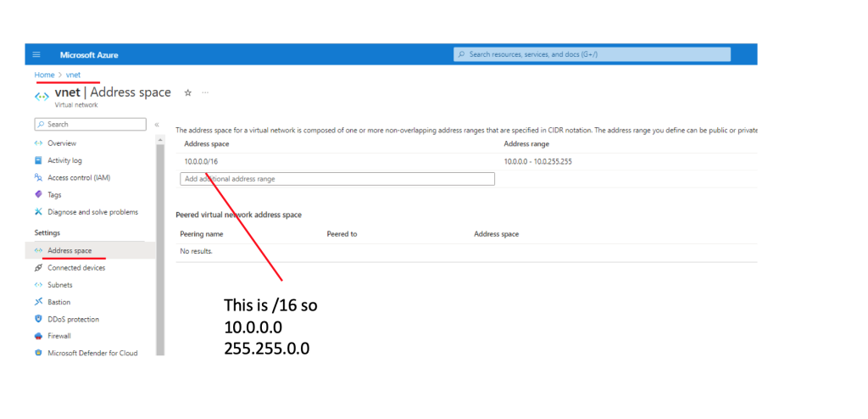Screen dimensions: 868x419
Task: Open the hamburger portal menu
Action: (x=36, y=54)
